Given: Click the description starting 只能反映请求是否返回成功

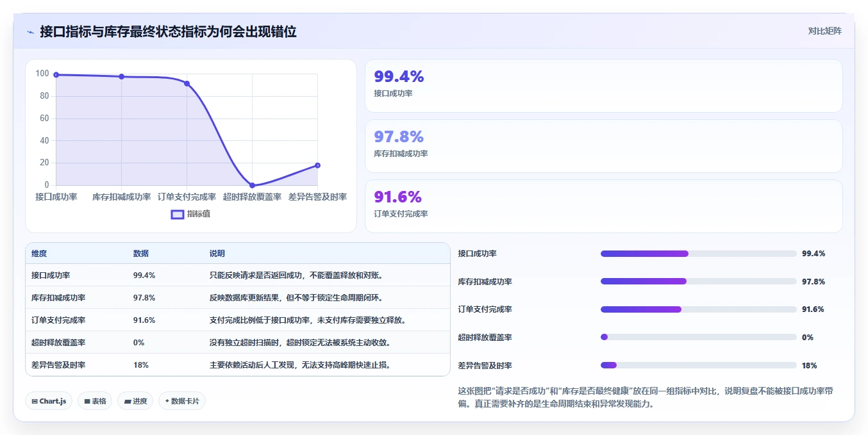Looking at the screenshot, I should tap(296, 275).
